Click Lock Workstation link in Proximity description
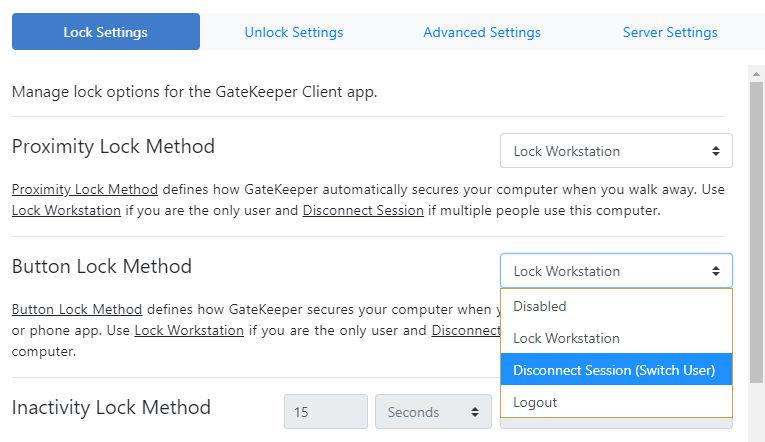 point(66,210)
